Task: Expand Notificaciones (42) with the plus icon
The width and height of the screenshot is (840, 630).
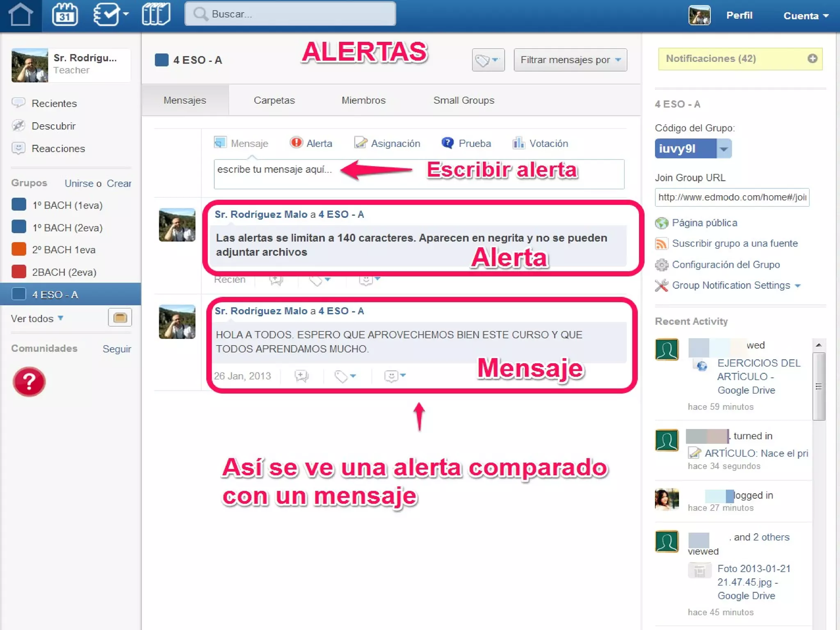Action: 812,59
